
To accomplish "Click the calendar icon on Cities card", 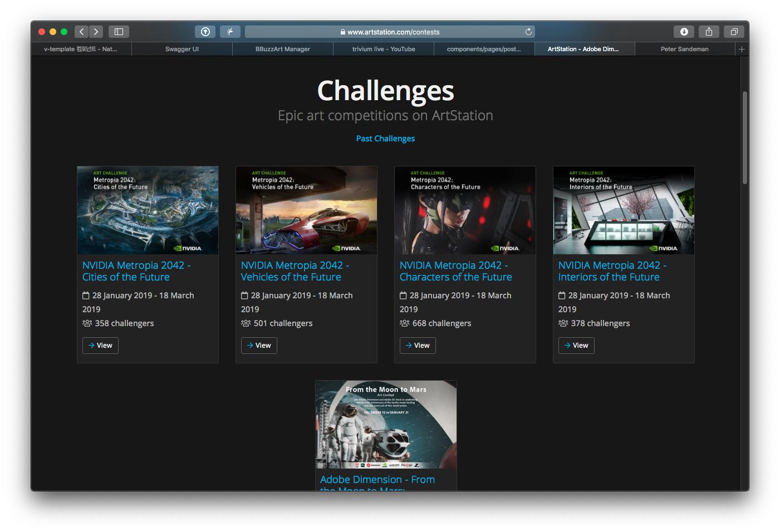I will pyautogui.click(x=86, y=295).
